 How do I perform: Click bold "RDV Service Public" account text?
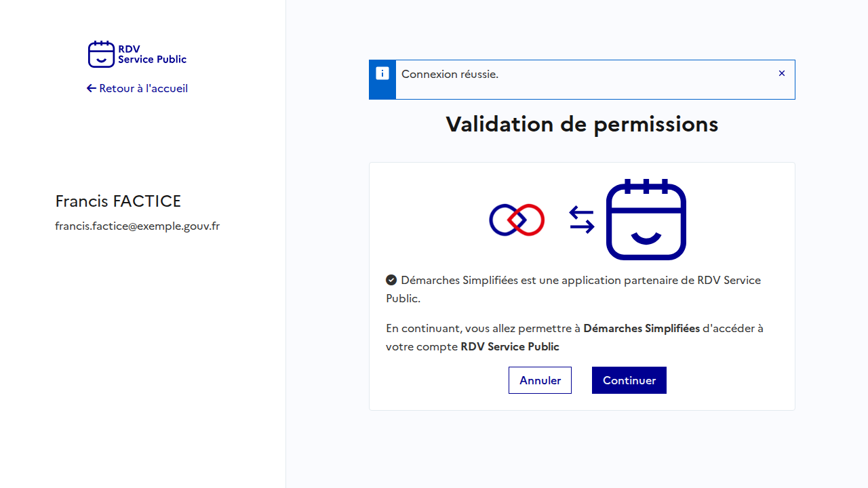(509, 346)
